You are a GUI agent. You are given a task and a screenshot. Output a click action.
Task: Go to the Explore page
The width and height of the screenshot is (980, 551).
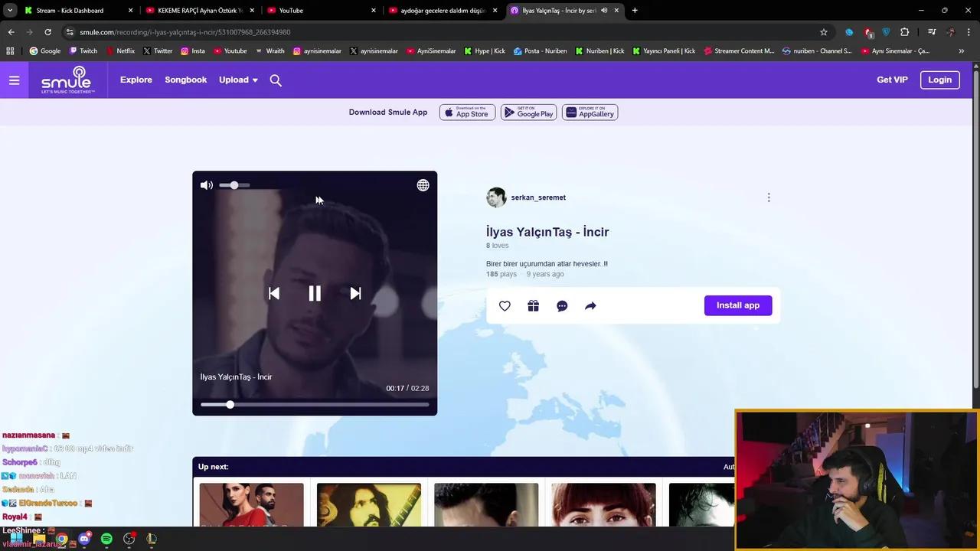[x=136, y=80]
